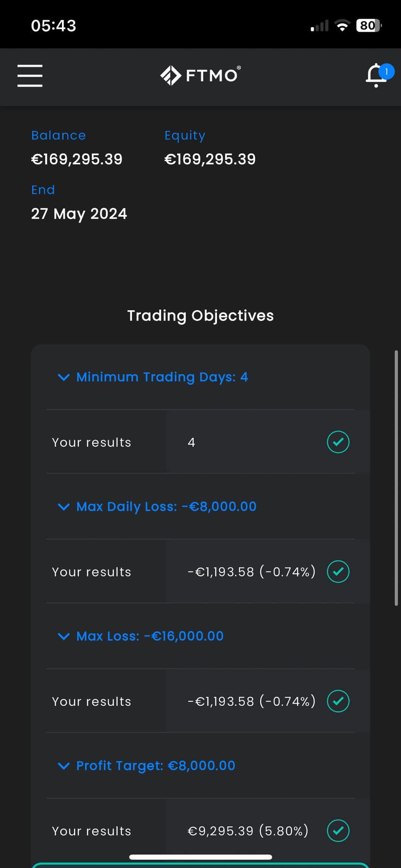Screen dimensions: 401x868
Task: Open the hamburger menu
Action: [30, 76]
